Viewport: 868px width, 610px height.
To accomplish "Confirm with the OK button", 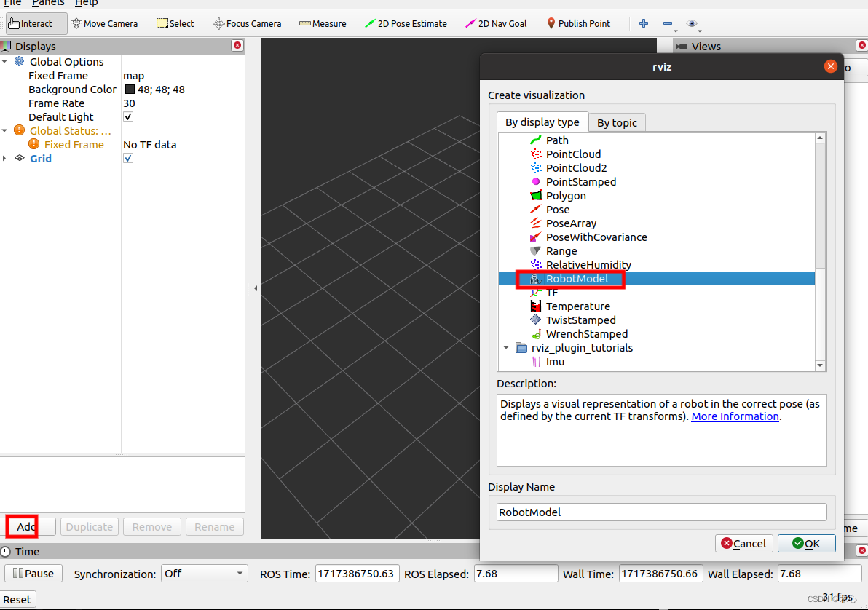I will point(806,544).
